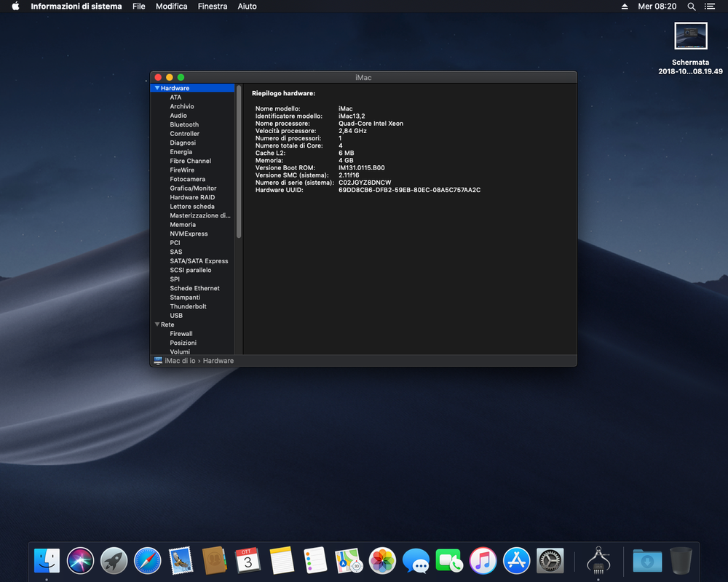Open Spotlight search magnifier

pyautogui.click(x=692, y=7)
